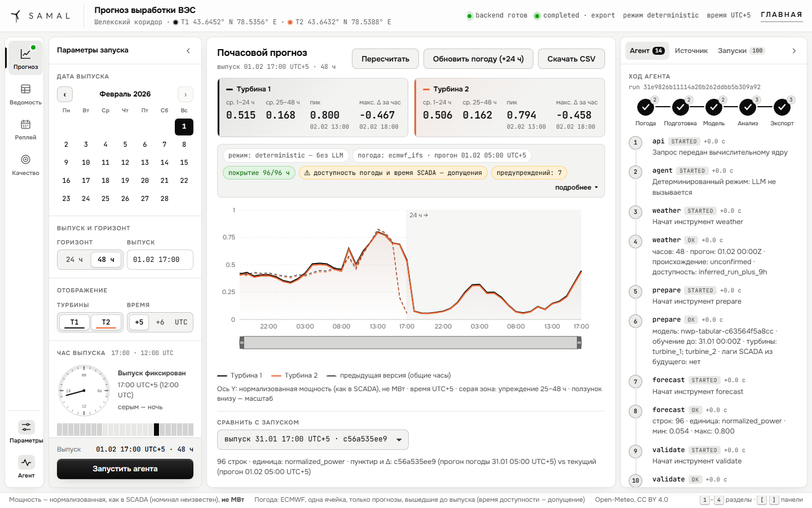Screen dimensions: 812x508
Task: Click the Подготовка pipeline step checkmark
Action: point(679,107)
